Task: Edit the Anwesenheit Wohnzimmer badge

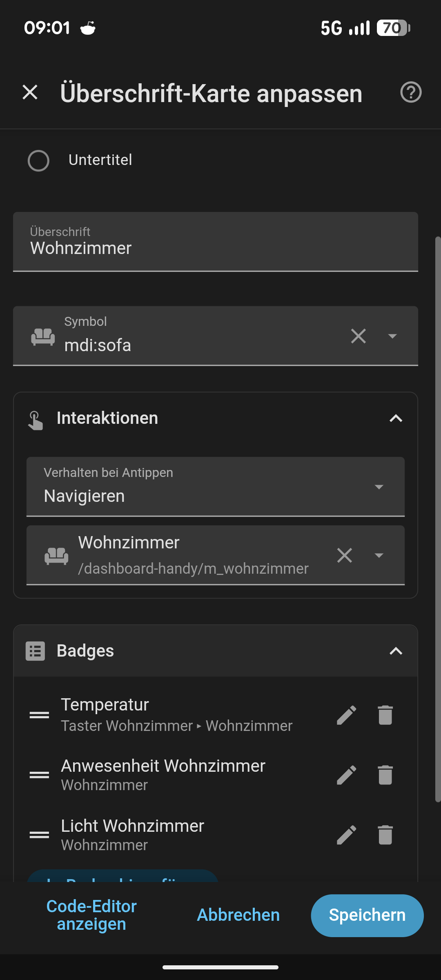Action: coord(347,775)
